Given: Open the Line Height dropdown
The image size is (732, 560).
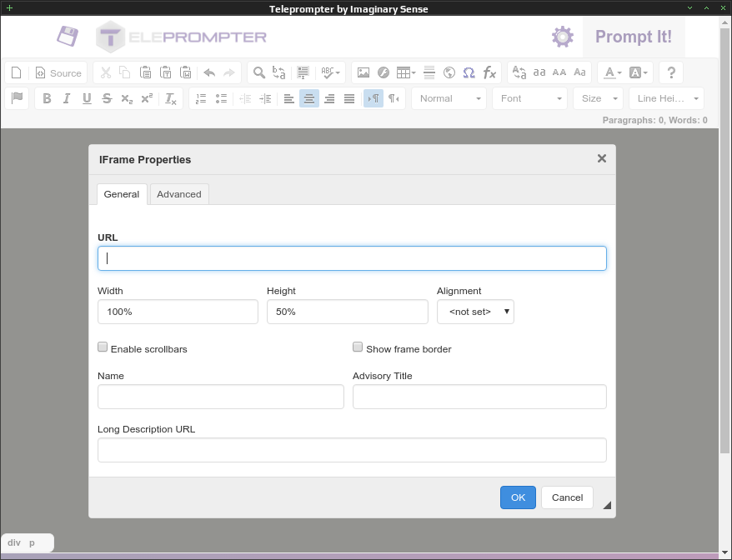Looking at the screenshot, I should (667, 98).
